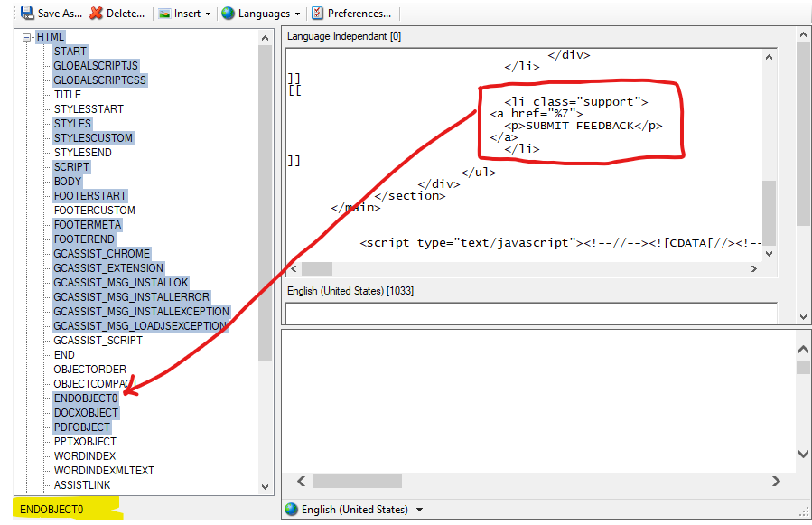The width and height of the screenshot is (812, 525).
Task: Click the Save As... button label
Action: 61,14
